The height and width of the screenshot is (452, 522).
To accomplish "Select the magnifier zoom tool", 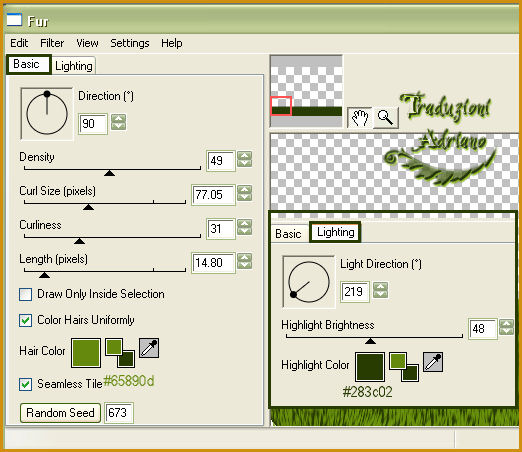I will click(385, 118).
